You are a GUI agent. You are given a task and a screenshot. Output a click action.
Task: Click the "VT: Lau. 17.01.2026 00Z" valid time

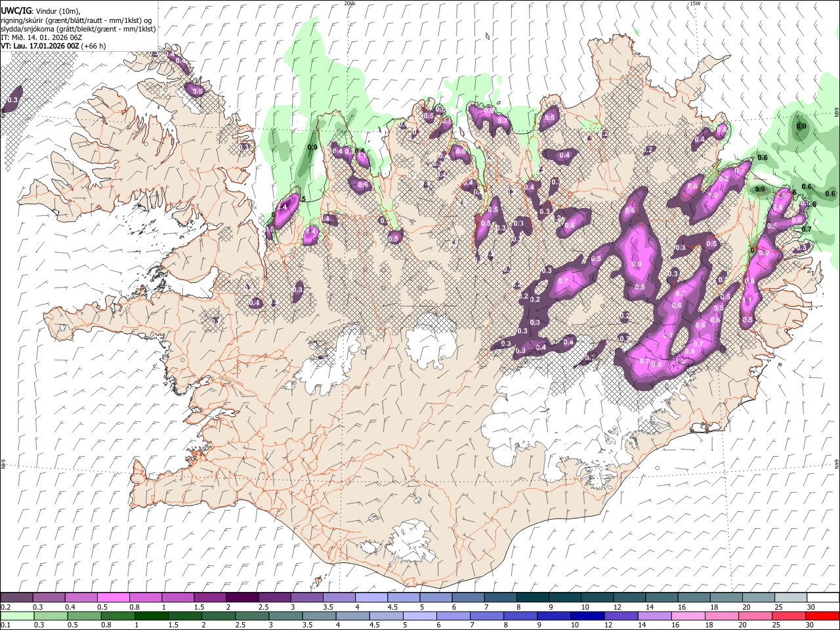coord(40,46)
